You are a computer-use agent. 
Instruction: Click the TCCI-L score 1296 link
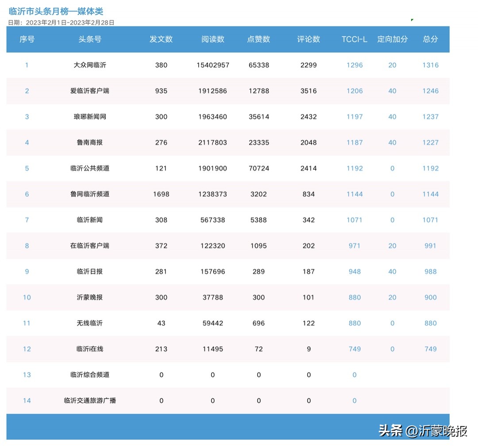click(x=354, y=65)
